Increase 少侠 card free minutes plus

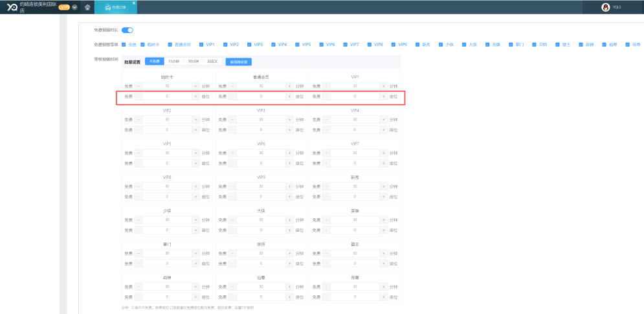pyautogui.click(x=196, y=220)
